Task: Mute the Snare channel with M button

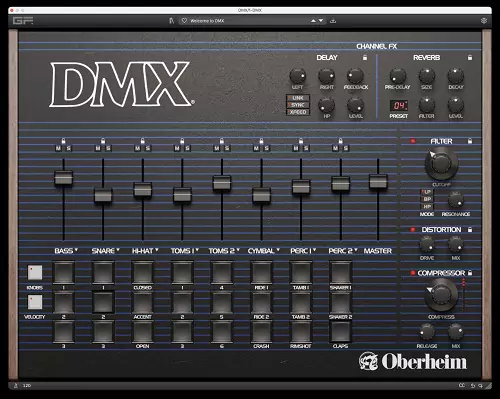Action: coord(98,148)
